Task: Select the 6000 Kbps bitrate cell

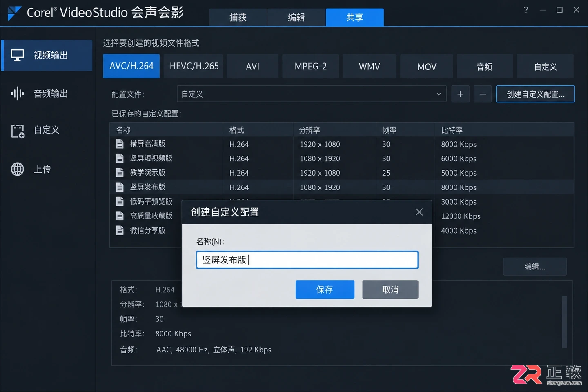Action: 459,158
